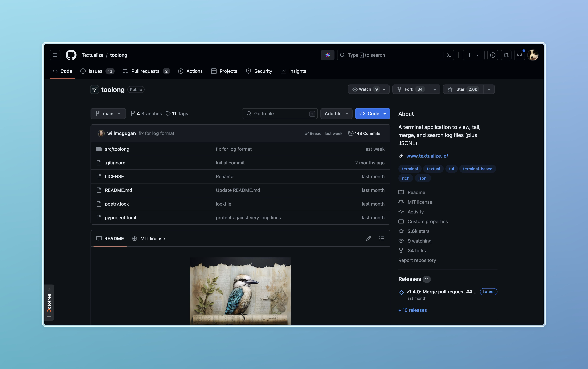The image size is (588, 369).
Task: Expand the Fork options dropdown arrow
Action: pos(435,89)
